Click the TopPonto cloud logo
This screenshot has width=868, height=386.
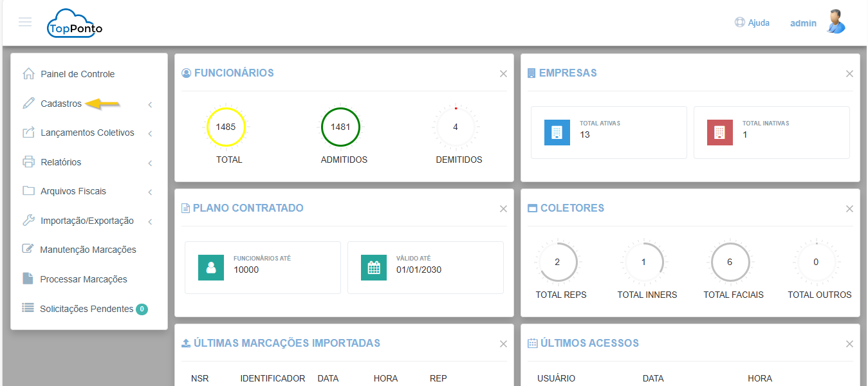point(75,24)
